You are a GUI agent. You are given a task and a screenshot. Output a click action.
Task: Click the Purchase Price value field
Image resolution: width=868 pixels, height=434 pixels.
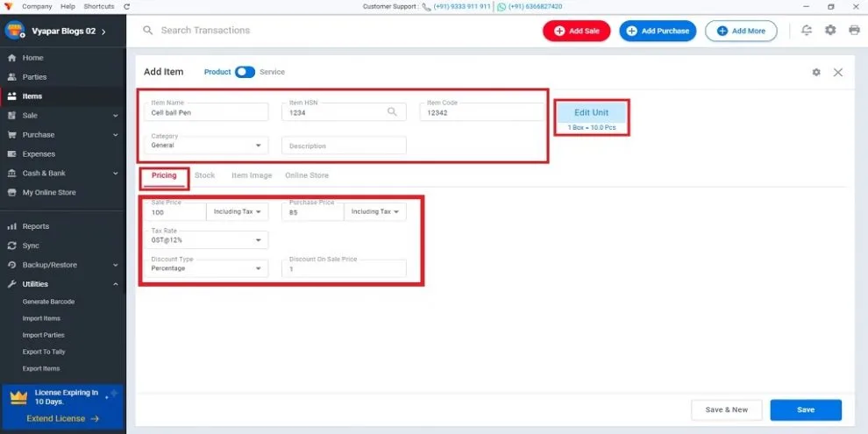[x=313, y=211]
